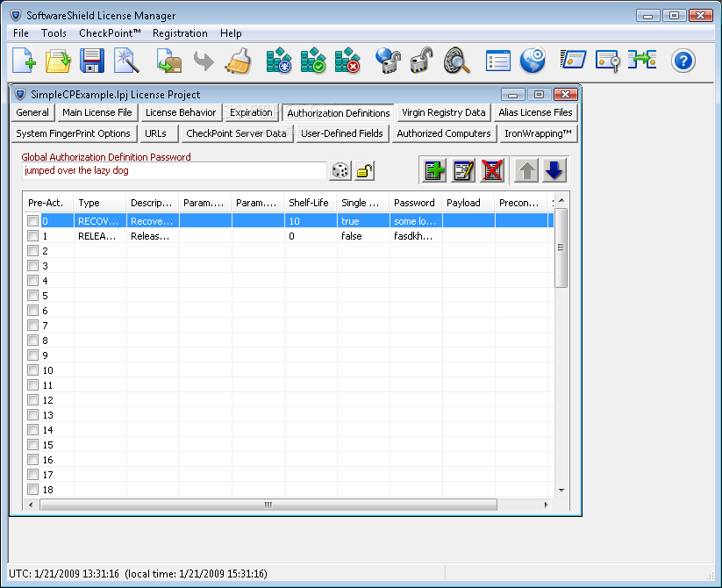
Task: Check the Pre-Act box for row 5
Action: (32, 296)
